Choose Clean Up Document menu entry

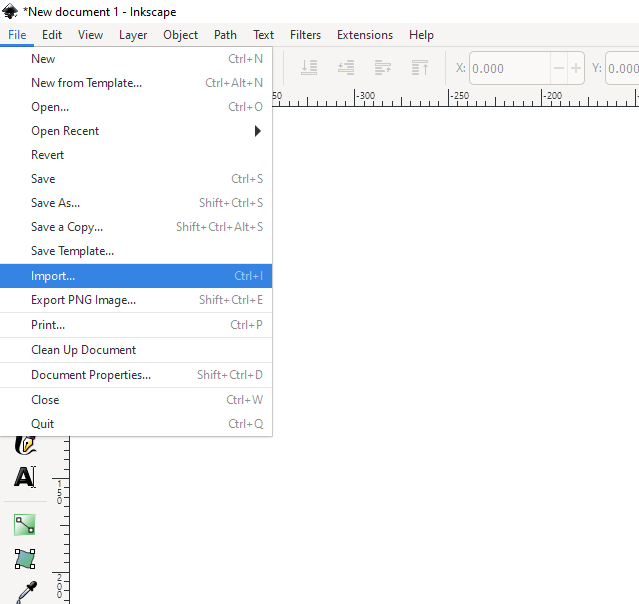(x=136, y=350)
